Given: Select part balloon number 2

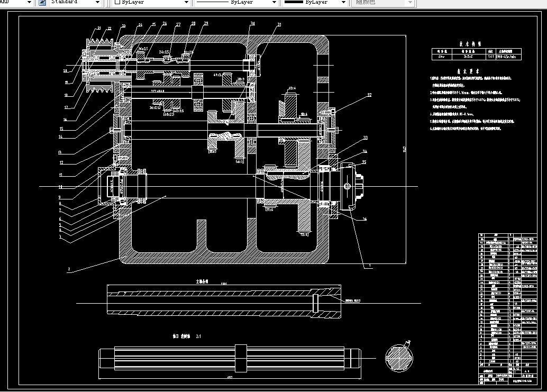Looking at the screenshot, I should tap(69, 269).
